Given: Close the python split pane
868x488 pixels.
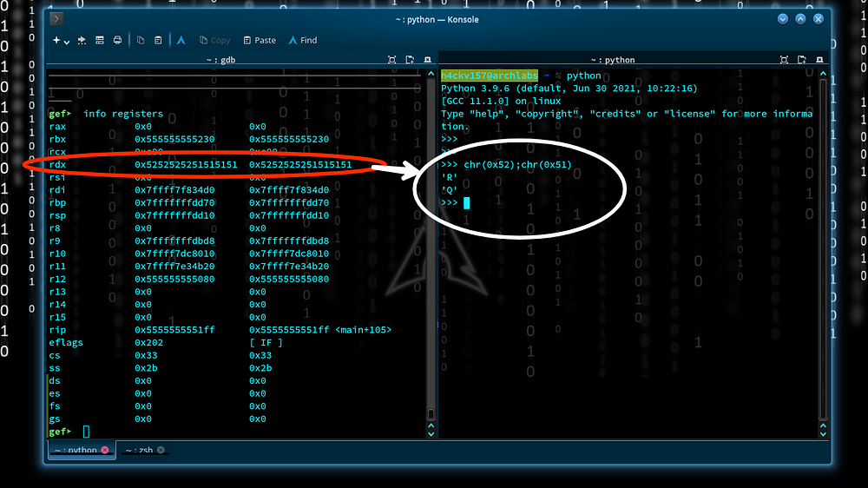Looking at the screenshot, I should 819,60.
